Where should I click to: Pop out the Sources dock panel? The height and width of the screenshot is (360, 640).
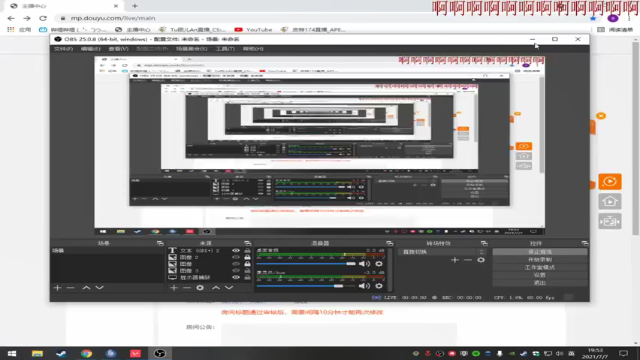pyautogui.click(x=247, y=243)
